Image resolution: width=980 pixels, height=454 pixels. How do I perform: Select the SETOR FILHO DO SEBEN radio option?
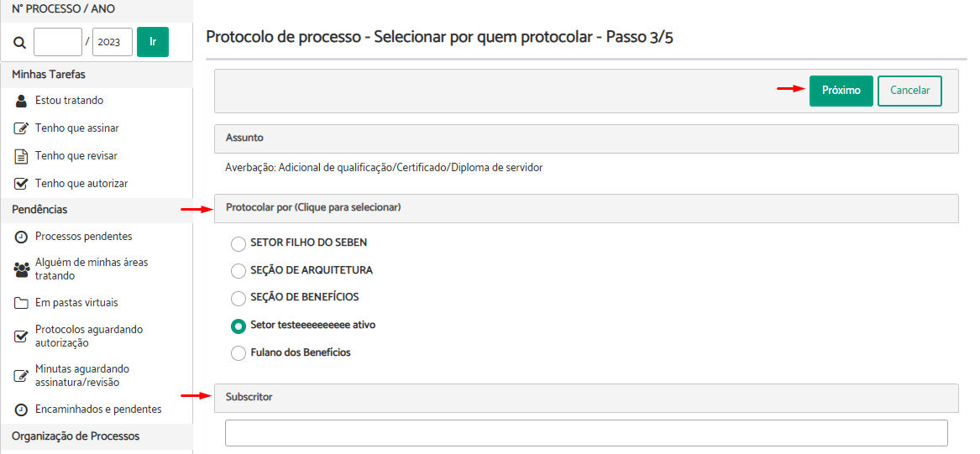pos(238,243)
